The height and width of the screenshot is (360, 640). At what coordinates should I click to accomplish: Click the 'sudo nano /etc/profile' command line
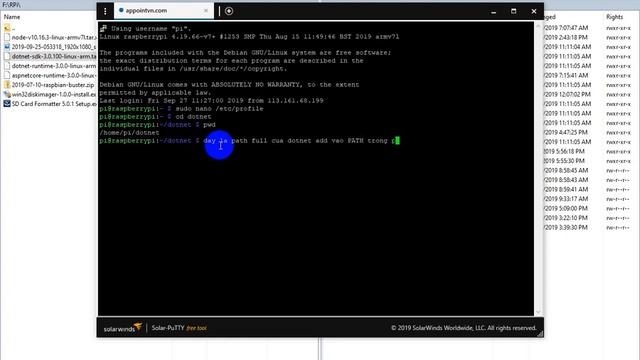[181, 109]
